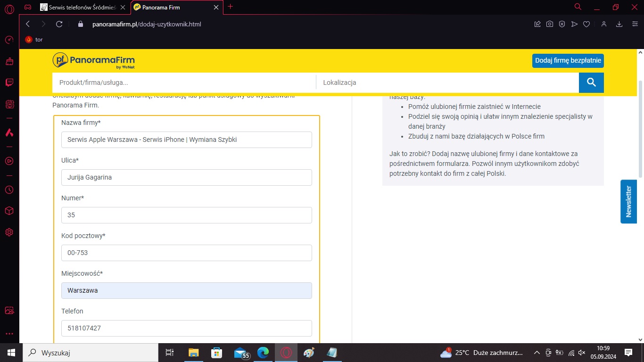Open Settings gear in sidebar
The width and height of the screenshot is (644, 362).
click(9, 232)
